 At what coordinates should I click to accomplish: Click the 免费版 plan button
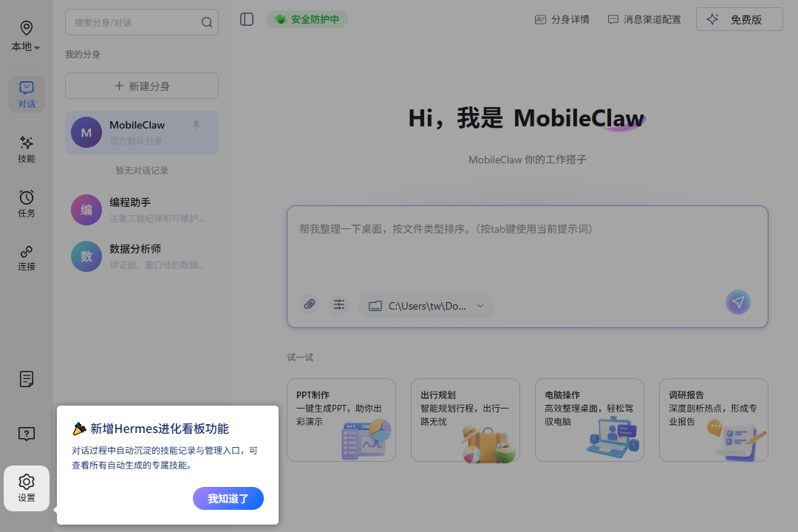pos(739,19)
